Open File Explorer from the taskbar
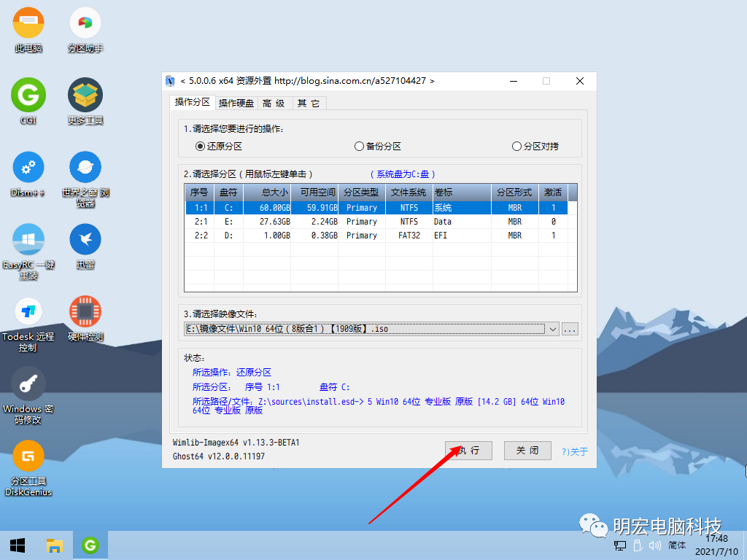The image size is (747, 560). tap(54, 545)
